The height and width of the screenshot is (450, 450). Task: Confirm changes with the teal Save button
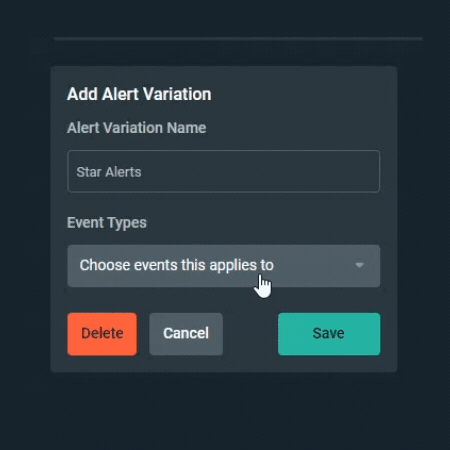[329, 334]
